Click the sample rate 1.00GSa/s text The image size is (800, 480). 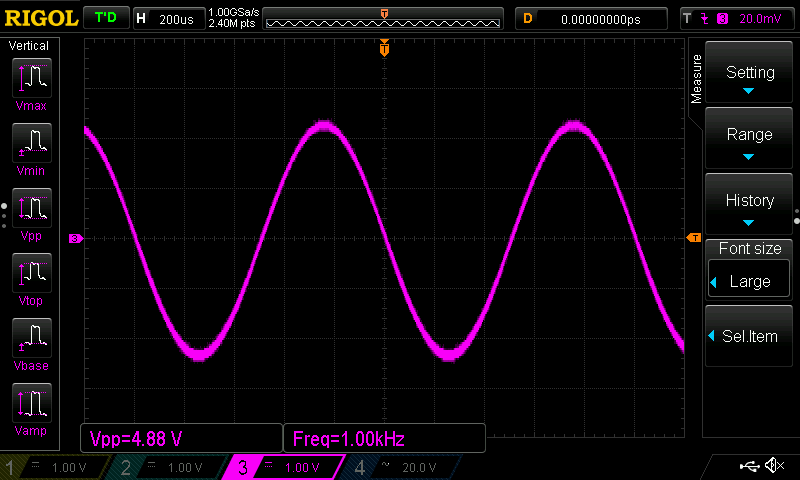pyautogui.click(x=234, y=12)
